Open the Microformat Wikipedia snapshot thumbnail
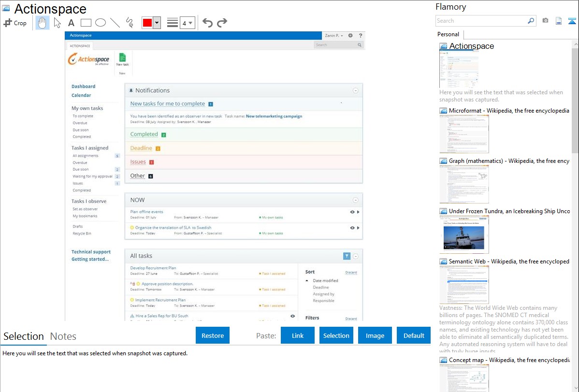Screen dimensions: 579x392 click(x=464, y=134)
